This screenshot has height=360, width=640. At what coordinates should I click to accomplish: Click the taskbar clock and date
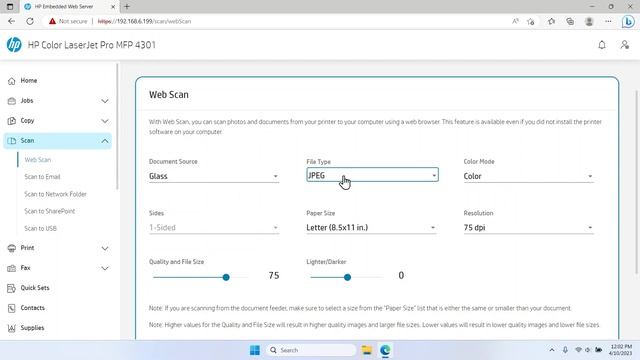point(620,350)
